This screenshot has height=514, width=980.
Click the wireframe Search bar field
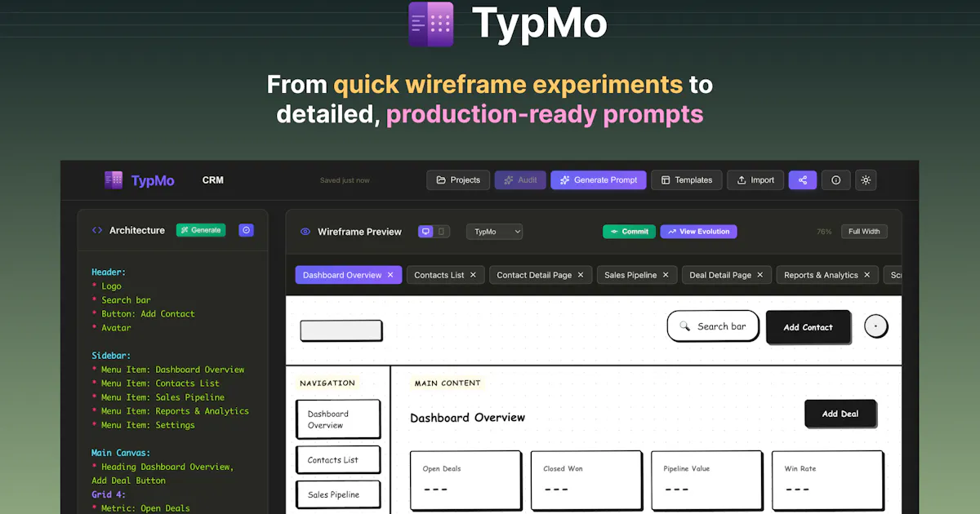pos(713,326)
